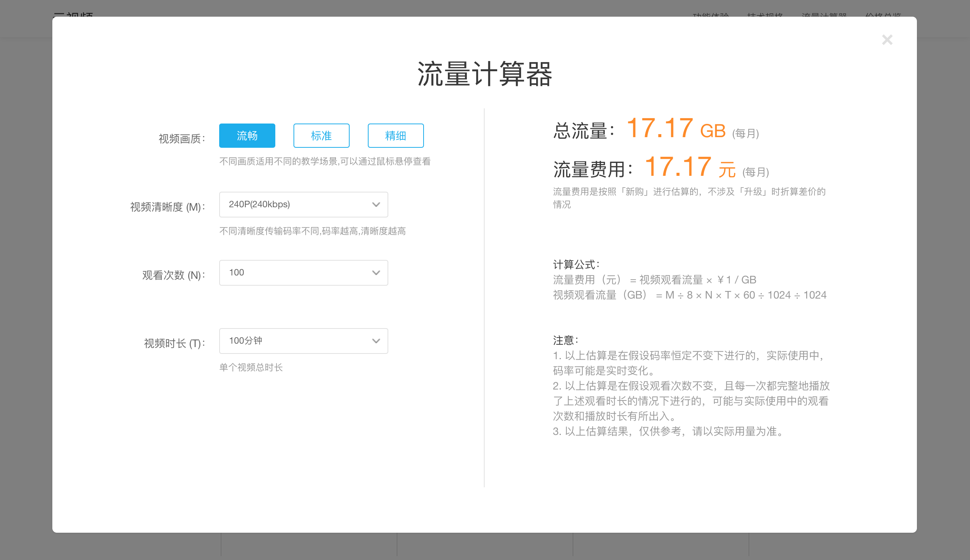Click the 单个视频总时长 hint text
Screen dimensions: 970x560
click(x=251, y=367)
